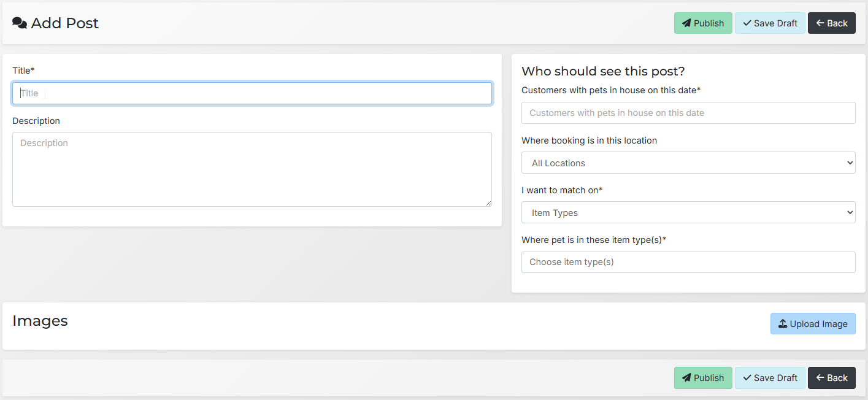Viewport: 868px width, 400px height.
Task: Click the bottom Publish button
Action: [x=703, y=378]
